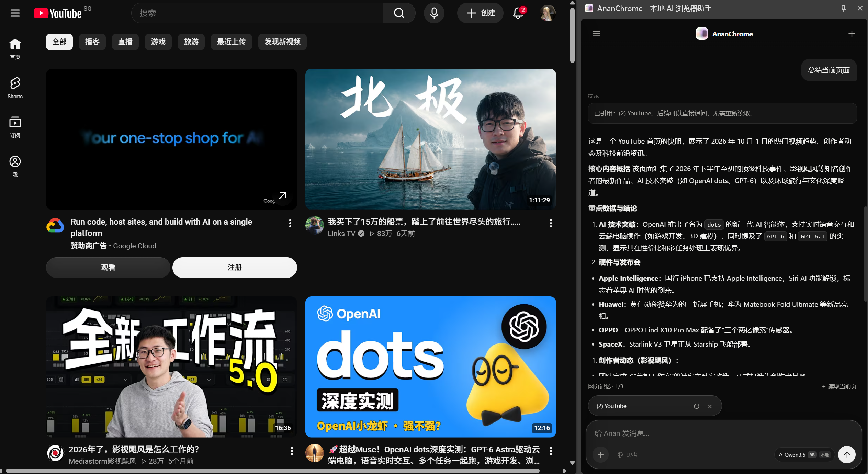Refresh the (2) YouTube page memory chip
The height and width of the screenshot is (474, 868).
(x=696, y=406)
